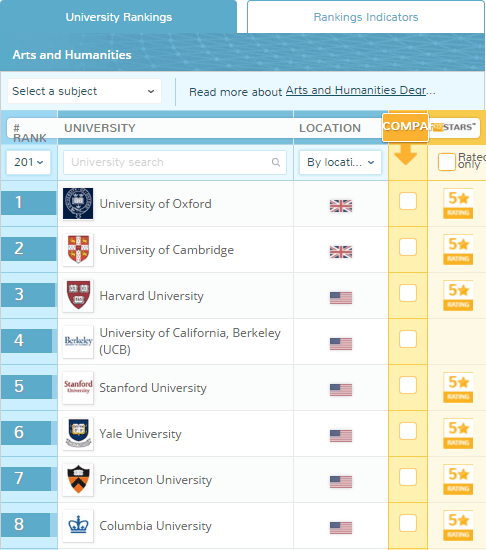Image resolution: width=486 pixels, height=550 pixels.
Task: Tick the compare checkbox for Yale University
Action: (x=408, y=431)
